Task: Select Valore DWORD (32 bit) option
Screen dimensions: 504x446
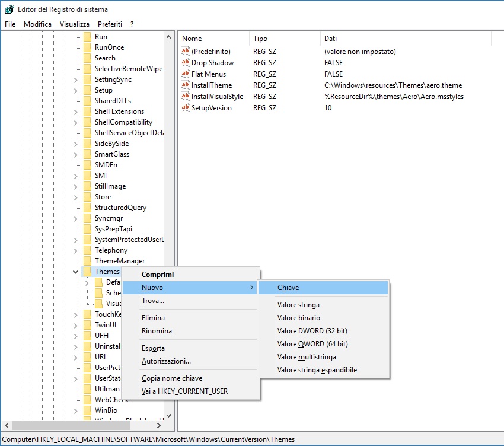Action: (x=312, y=331)
